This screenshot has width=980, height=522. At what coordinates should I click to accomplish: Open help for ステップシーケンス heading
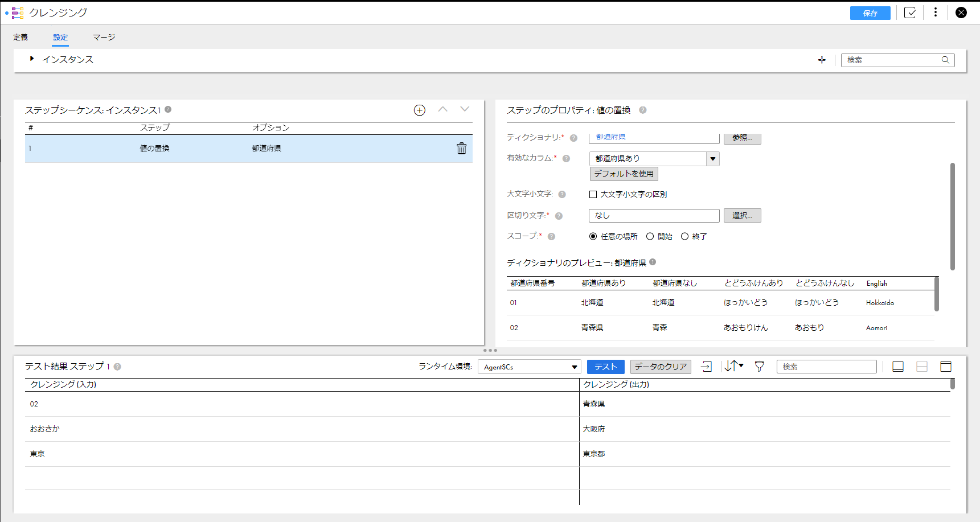(168, 109)
